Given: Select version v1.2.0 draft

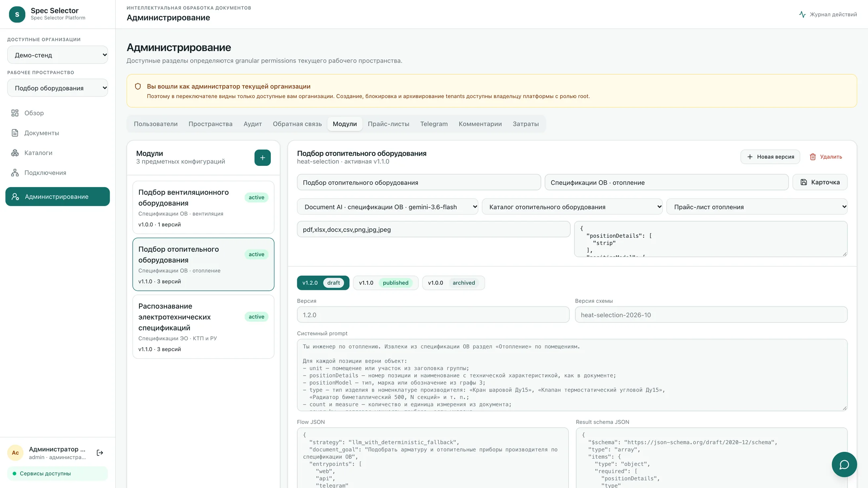Looking at the screenshot, I should (x=323, y=283).
